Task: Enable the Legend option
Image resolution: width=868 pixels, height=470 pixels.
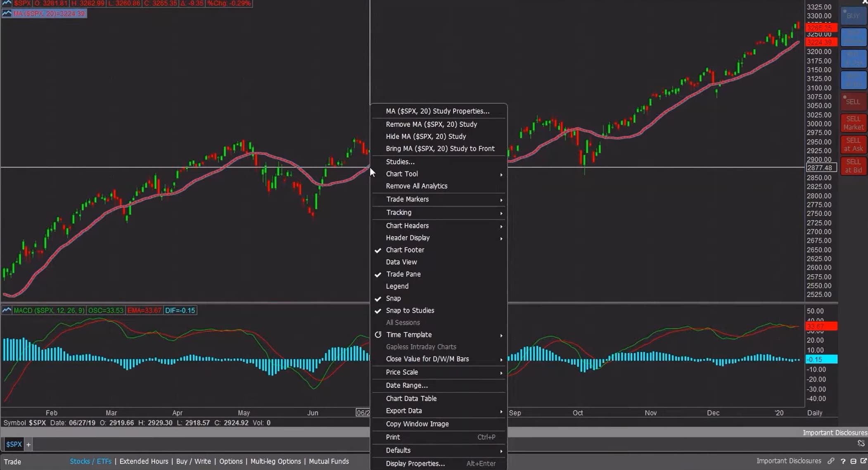Action: click(439, 286)
